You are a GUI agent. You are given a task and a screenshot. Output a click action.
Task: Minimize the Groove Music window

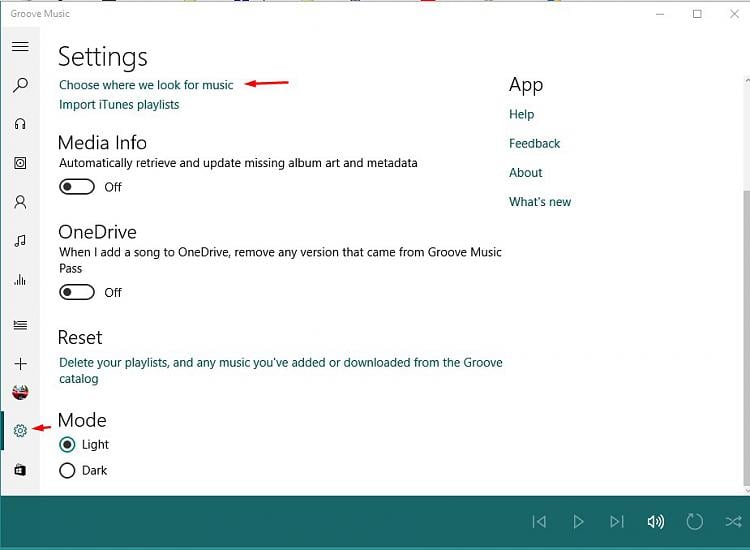[x=660, y=14]
